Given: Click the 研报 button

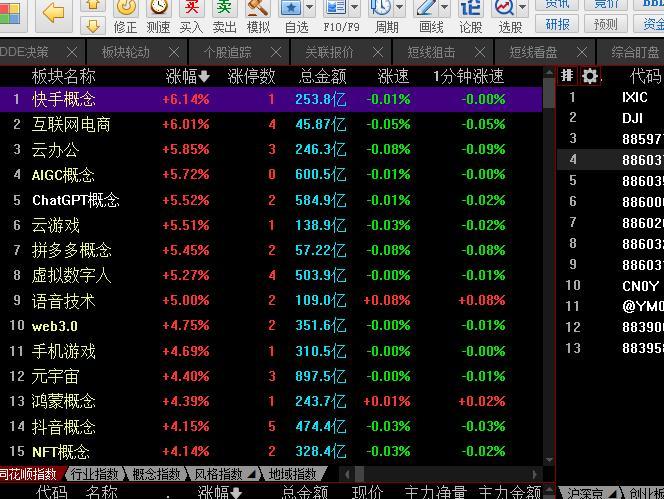Looking at the screenshot, I should tap(558, 24).
